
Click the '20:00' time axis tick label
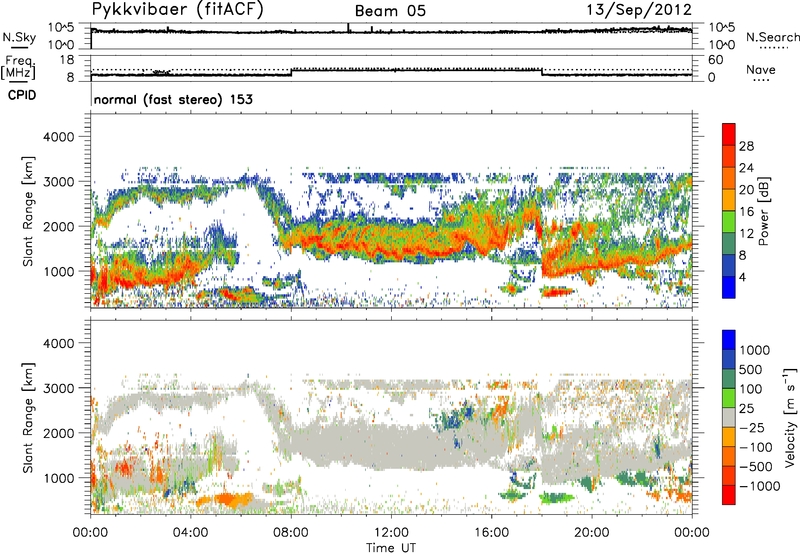[592, 533]
